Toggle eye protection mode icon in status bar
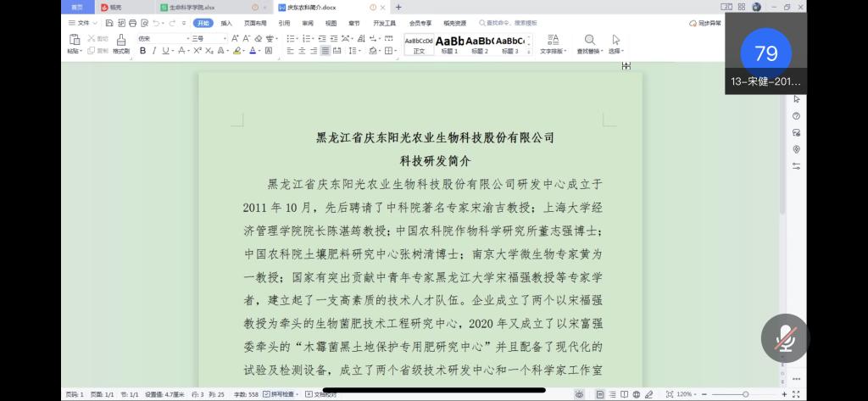 579,394
